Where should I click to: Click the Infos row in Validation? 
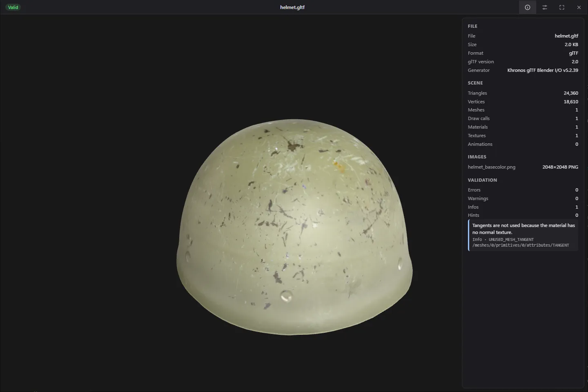click(523, 207)
